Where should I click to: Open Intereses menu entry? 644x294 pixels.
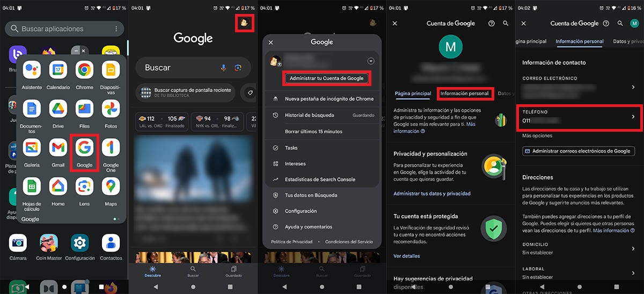click(322, 163)
